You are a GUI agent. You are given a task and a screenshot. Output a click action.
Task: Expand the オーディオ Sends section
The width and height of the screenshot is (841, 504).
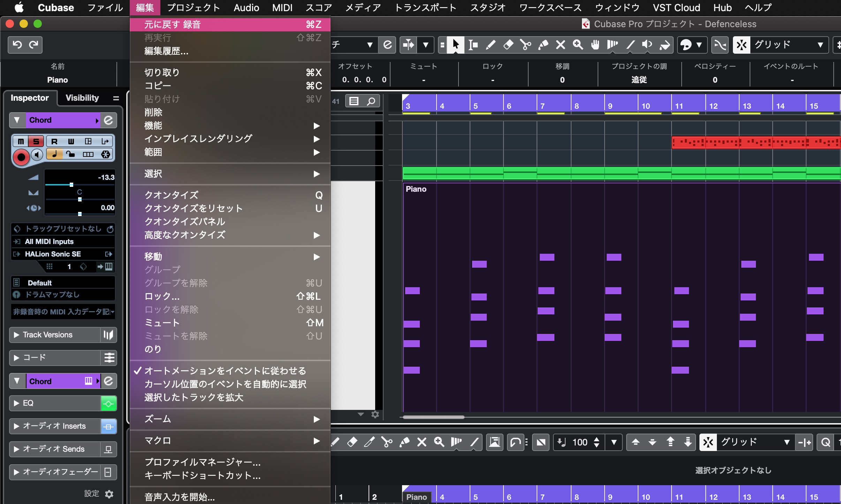click(16, 449)
